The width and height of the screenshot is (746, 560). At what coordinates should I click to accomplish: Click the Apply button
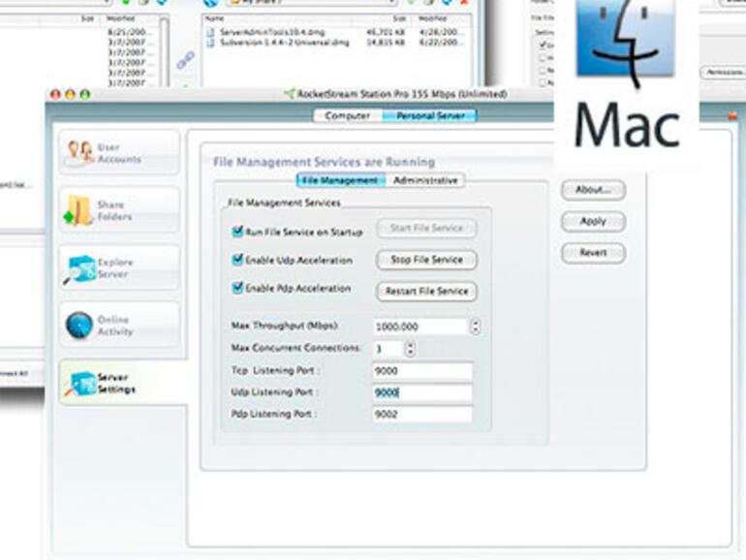coord(593,221)
